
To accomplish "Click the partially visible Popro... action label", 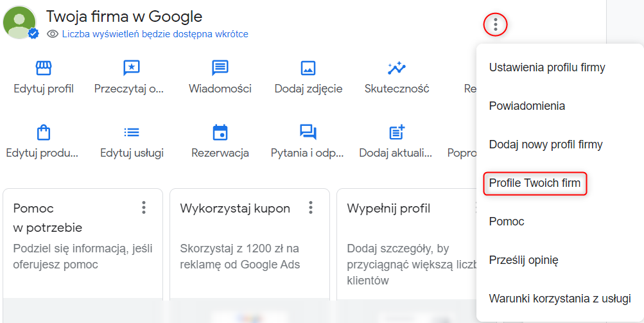I will click(x=462, y=153).
